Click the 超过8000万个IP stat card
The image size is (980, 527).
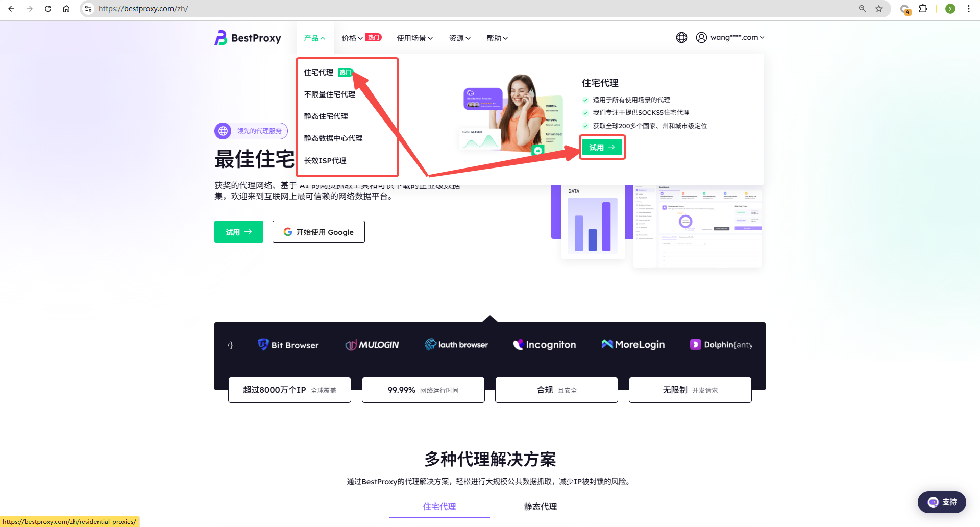click(289, 390)
